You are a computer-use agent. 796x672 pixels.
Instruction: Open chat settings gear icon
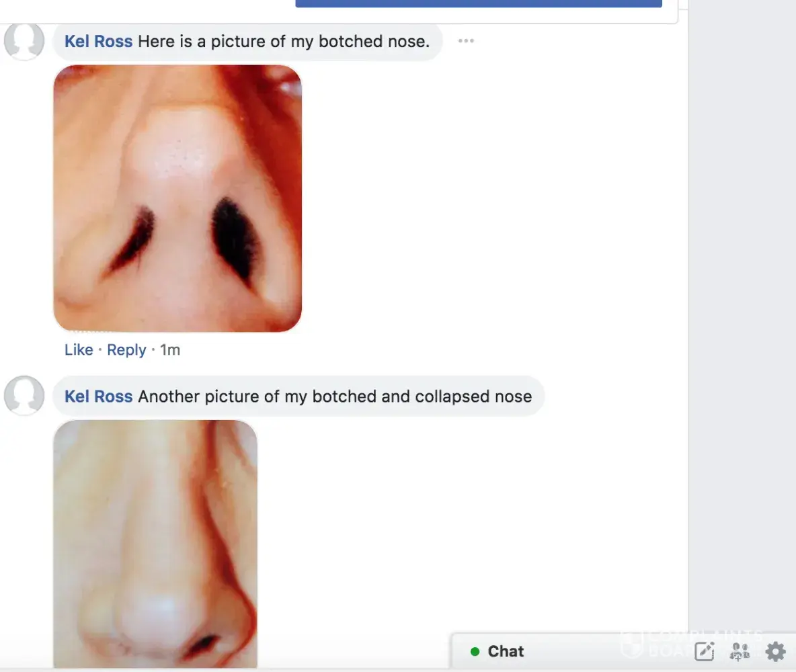point(775,651)
